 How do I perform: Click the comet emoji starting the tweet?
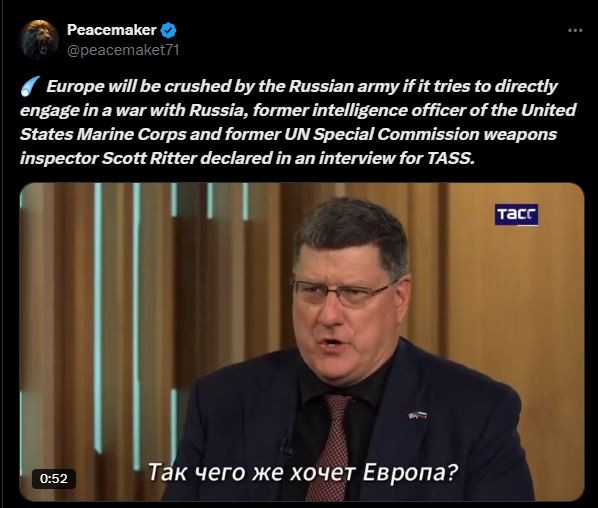point(30,87)
